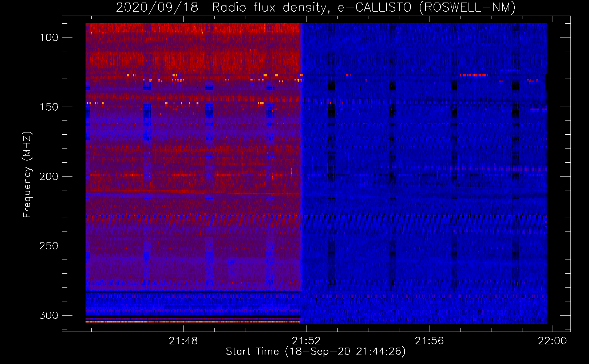The width and height of the screenshot is (589, 364).
Task: Click the "Frequency (MHZ)" axis label
Action: (x=27, y=174)
